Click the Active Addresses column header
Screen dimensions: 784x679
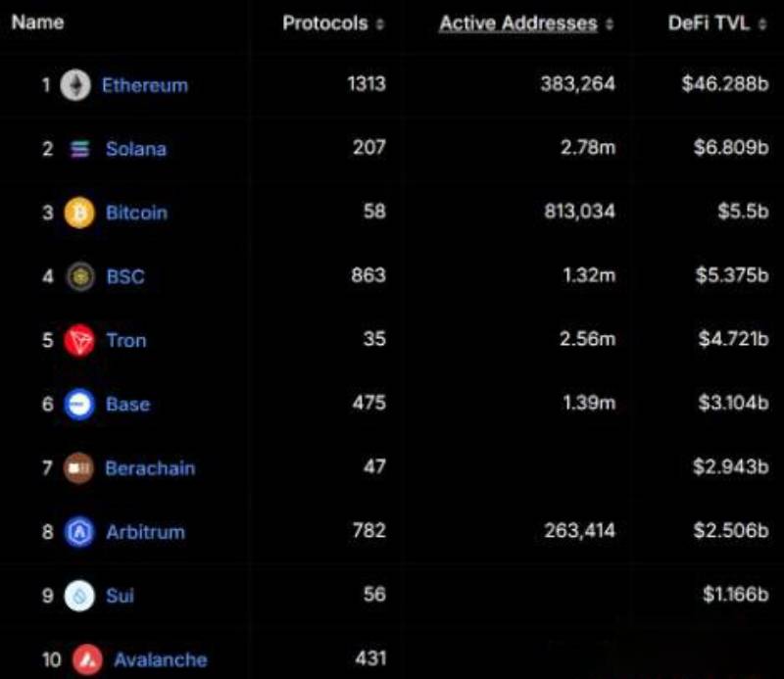(x=517, y=24)
